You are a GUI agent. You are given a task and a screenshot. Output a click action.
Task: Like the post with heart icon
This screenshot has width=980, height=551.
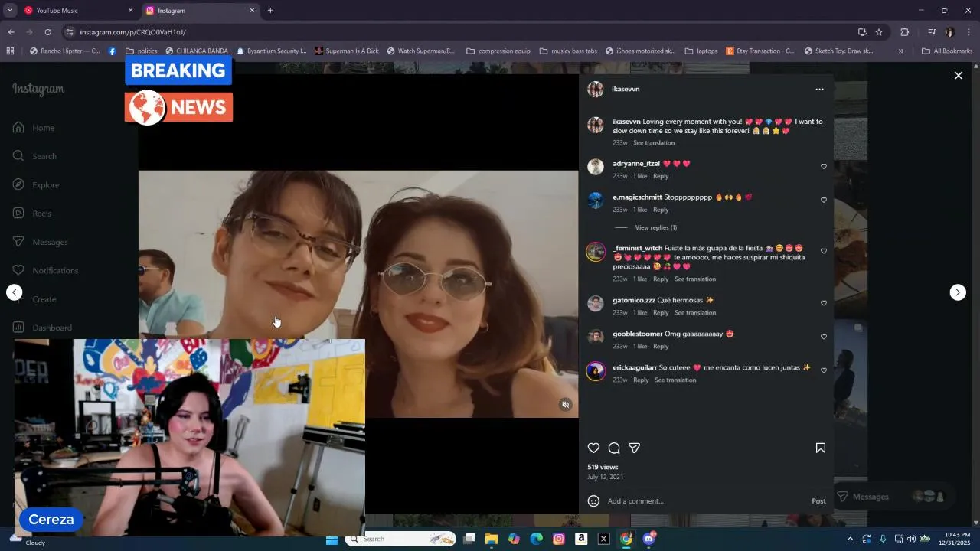click(x=593, y=448)
